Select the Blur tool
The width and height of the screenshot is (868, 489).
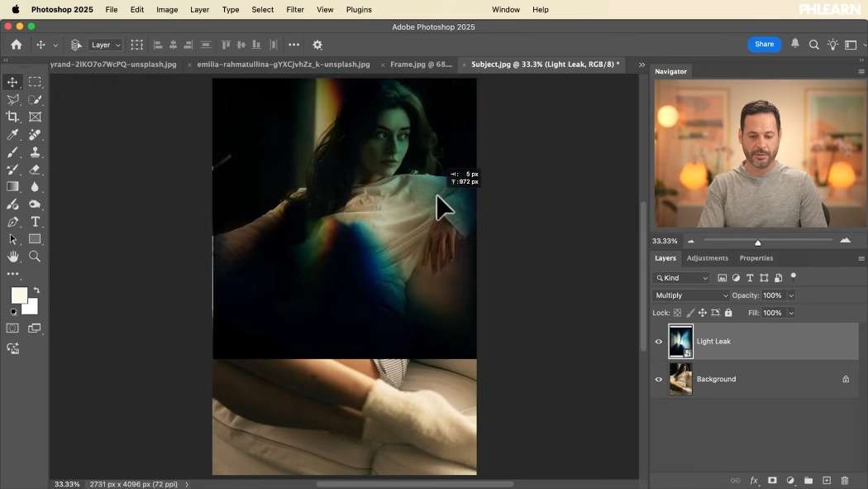(x=35, y=187)
